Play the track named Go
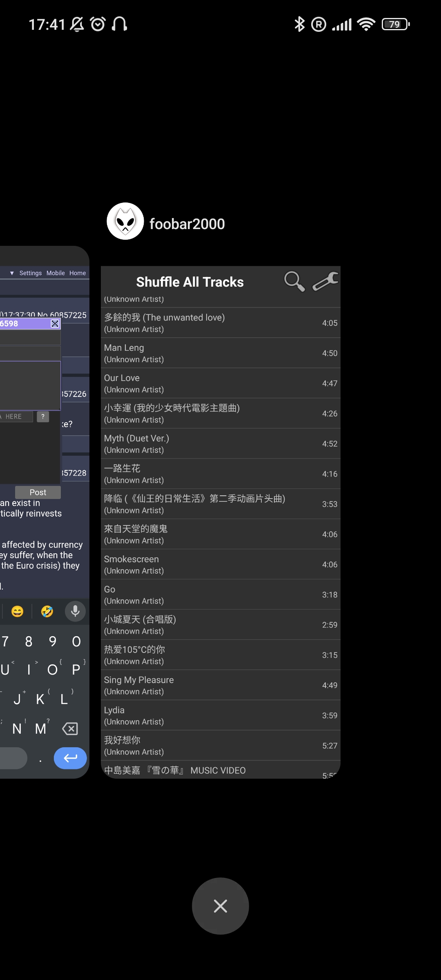The width and height of the screenshot is (441, 980). pyautogui.click(x=220, y=595)
